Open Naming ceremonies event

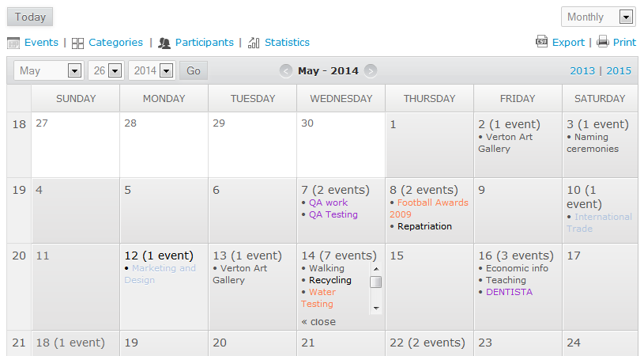tap(593, 143)
